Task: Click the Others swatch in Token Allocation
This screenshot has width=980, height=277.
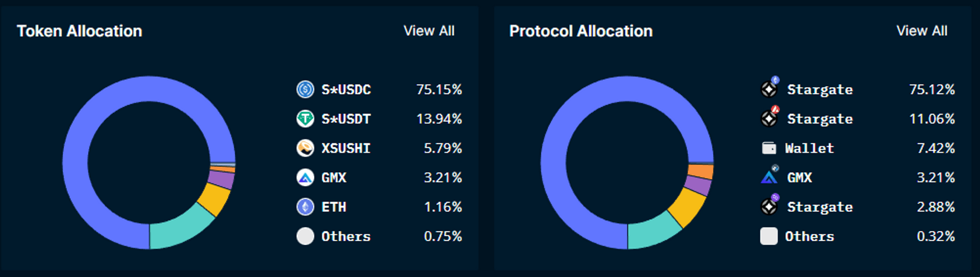Action: (305, 236)
